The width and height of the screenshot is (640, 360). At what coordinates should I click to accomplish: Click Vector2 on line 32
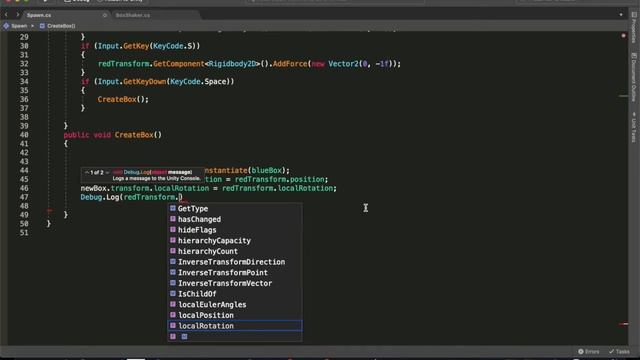(x=343, y=64)
